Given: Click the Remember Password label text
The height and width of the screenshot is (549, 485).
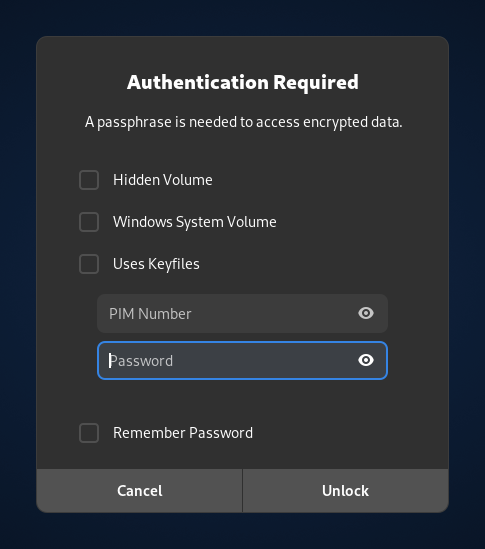Looking at the screenshot, I should point(183,433).
